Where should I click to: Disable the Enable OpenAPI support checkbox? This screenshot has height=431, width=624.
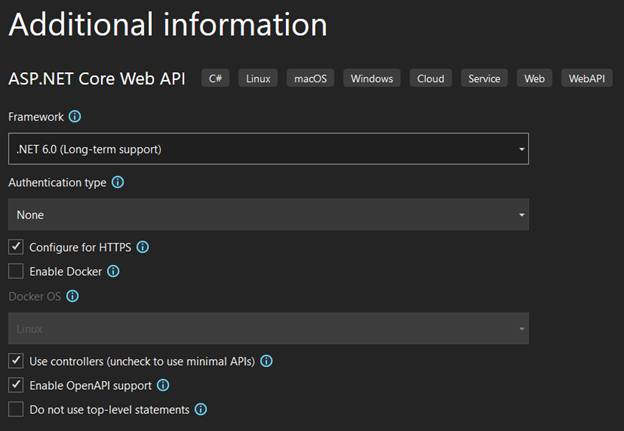pos(16,385)
